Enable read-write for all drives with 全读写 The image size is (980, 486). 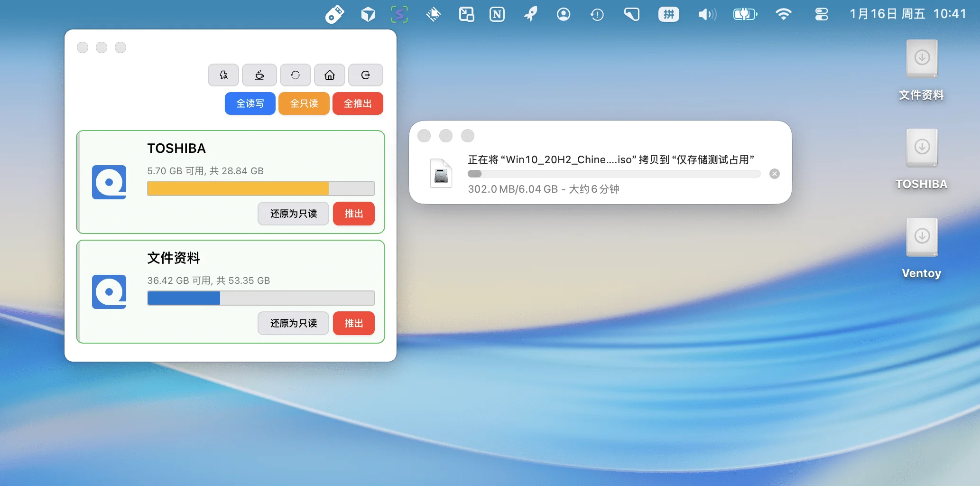click(x=250, y=103)
